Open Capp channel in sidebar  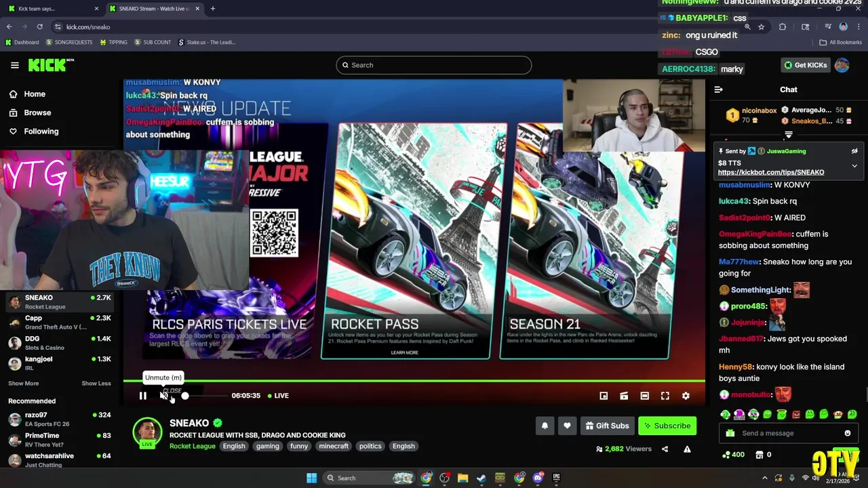60,323
